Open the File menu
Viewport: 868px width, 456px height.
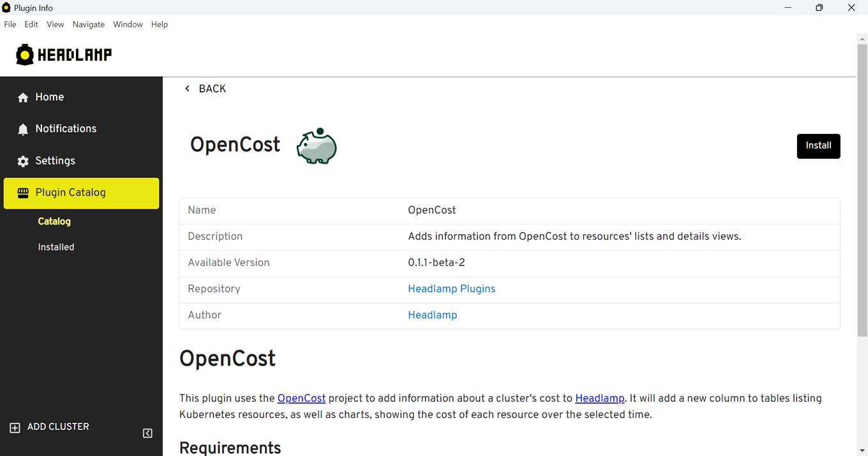point(10,24)
